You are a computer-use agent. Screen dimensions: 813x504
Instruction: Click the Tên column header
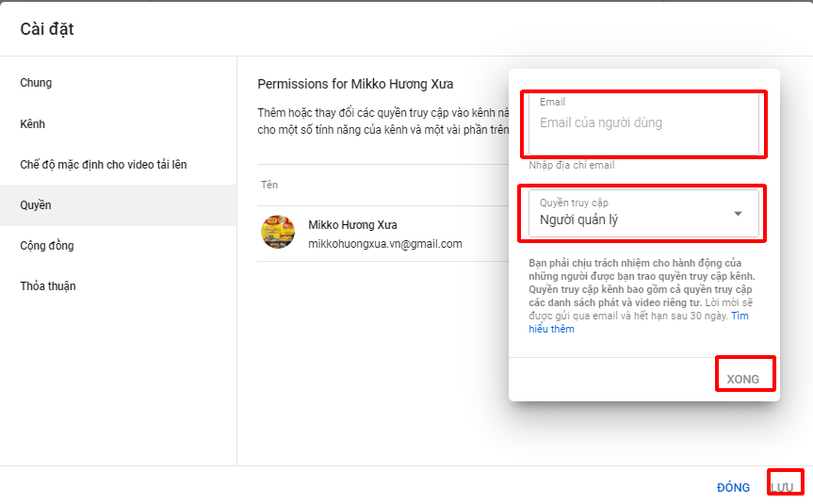(x=269, y=185)
